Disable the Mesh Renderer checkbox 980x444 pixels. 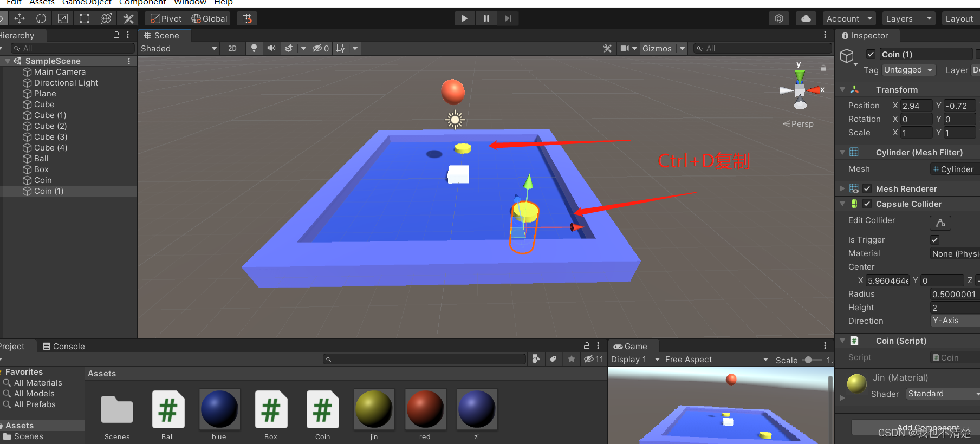coord(867,188)
